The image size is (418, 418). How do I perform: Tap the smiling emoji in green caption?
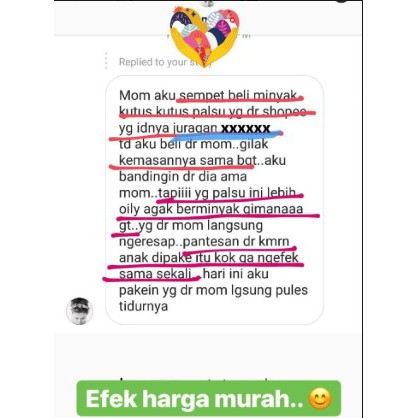click(320, 399)
